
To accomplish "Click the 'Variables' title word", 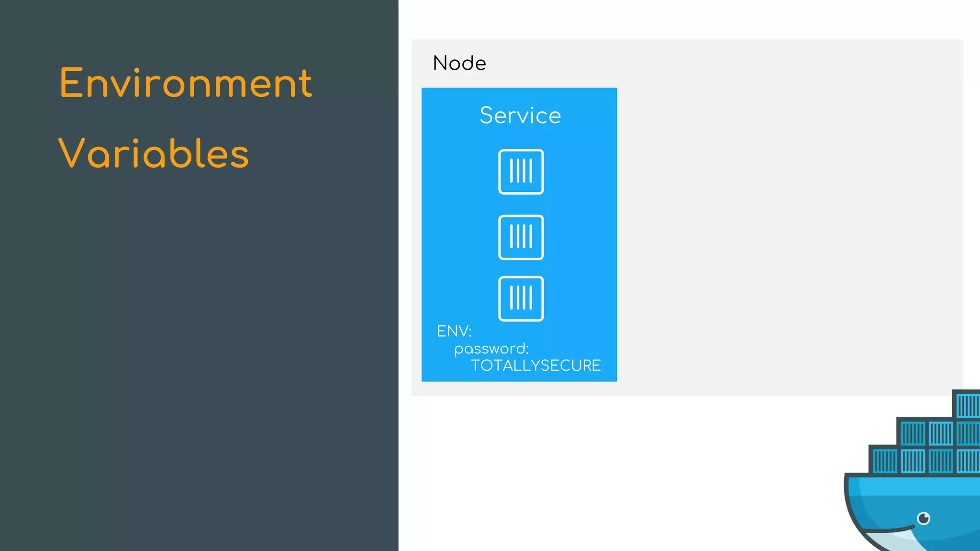I will click(154, 154).
